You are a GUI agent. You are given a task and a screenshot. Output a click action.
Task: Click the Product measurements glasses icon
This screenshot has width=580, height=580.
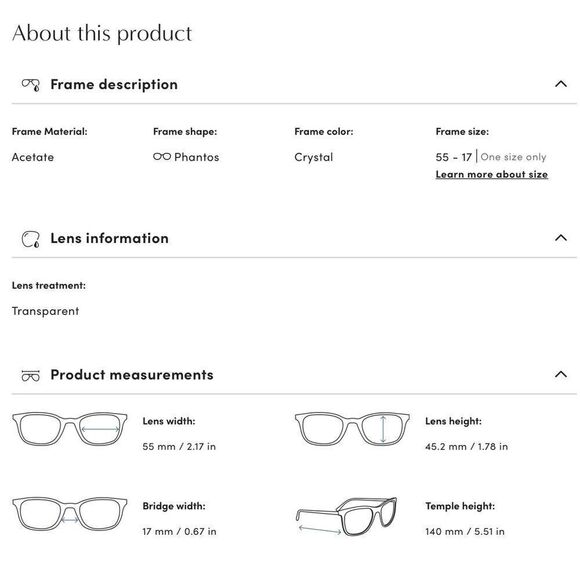31,375
